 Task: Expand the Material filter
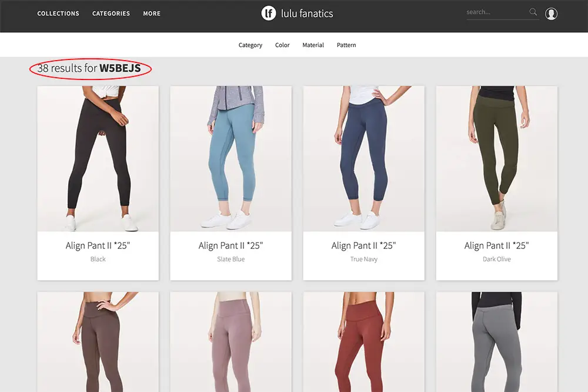tap(313, 45)
